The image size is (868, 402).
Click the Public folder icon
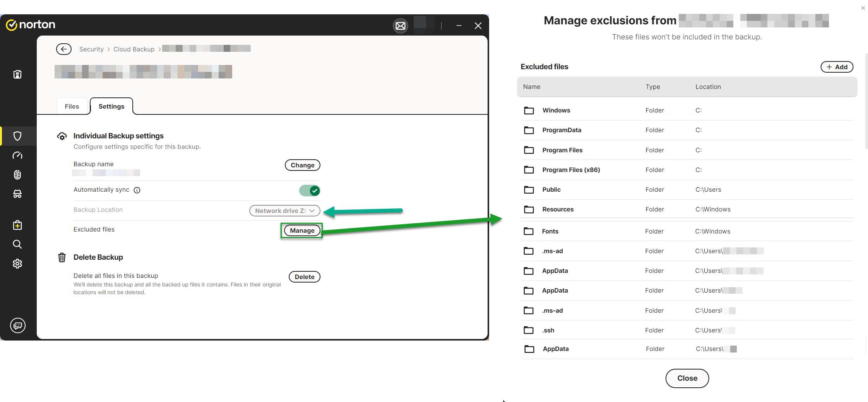pyautogui.click(x=529, y=190)
